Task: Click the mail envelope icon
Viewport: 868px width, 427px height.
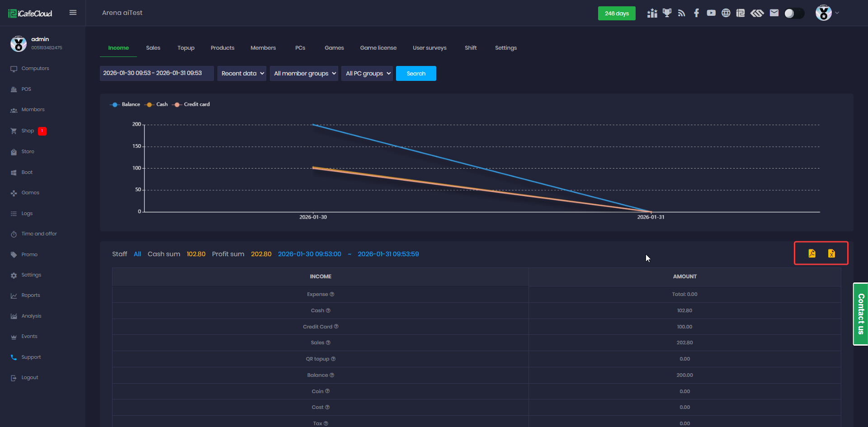Action: tap(774, 13)
